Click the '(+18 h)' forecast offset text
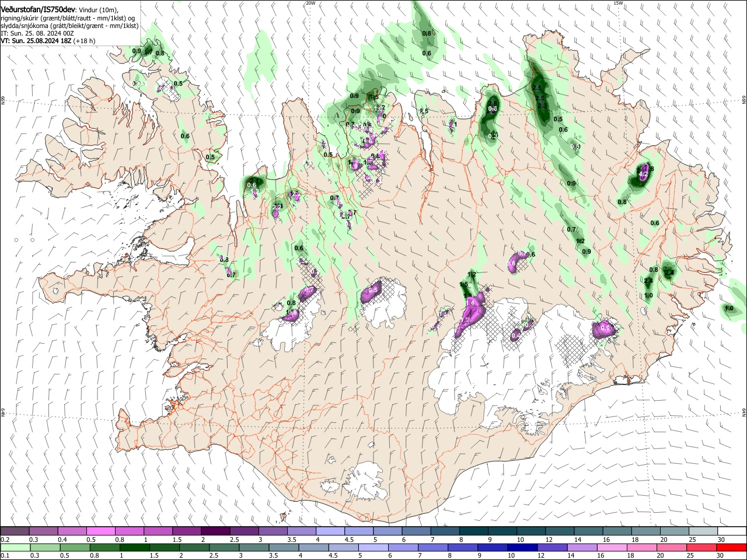Screen dimensions: 747x560 [x=83, y=41]
